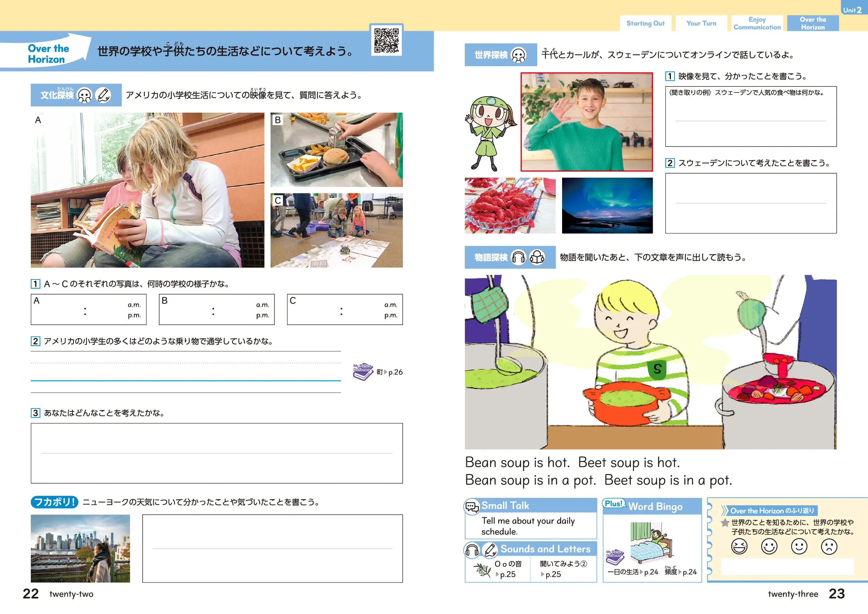
Task: Click the QR code in the header
Action: coord(386,40)
